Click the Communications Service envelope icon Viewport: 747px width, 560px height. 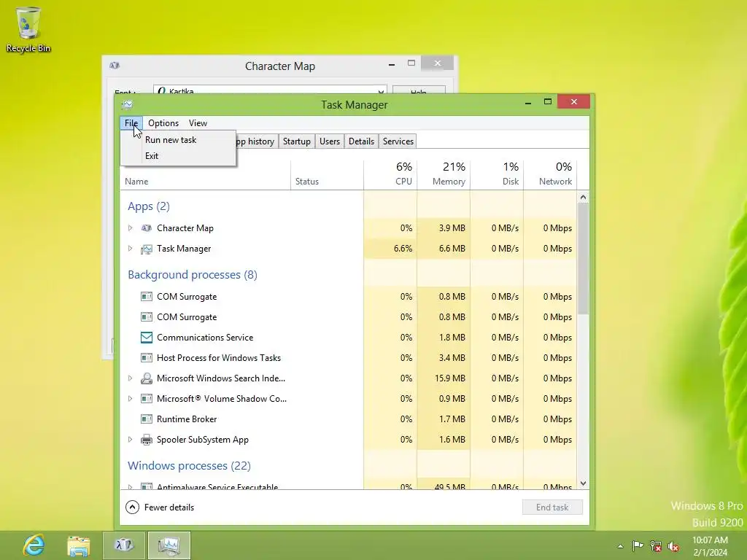point(146,338)
